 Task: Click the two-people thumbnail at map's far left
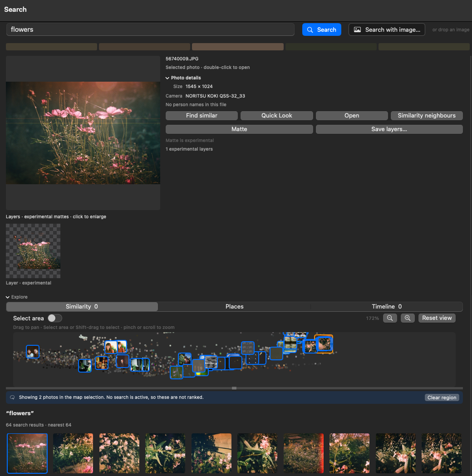point(33,352)
